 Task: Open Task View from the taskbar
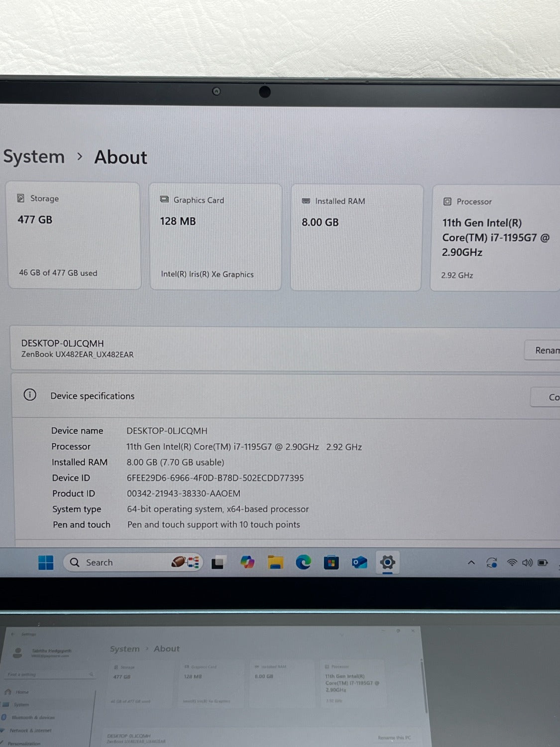(x=218, y=563)
